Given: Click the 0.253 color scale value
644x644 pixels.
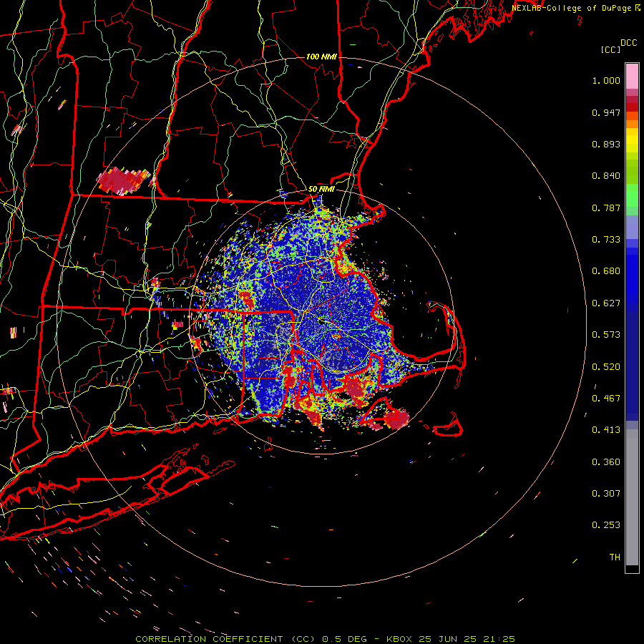Looking at the screenshot, I should coord(606,525).
